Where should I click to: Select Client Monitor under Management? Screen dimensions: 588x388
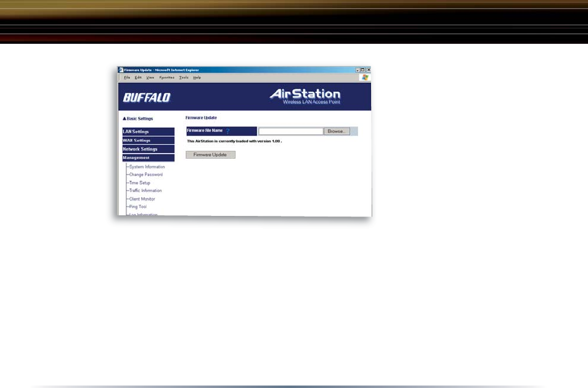[x=142, y=199]
